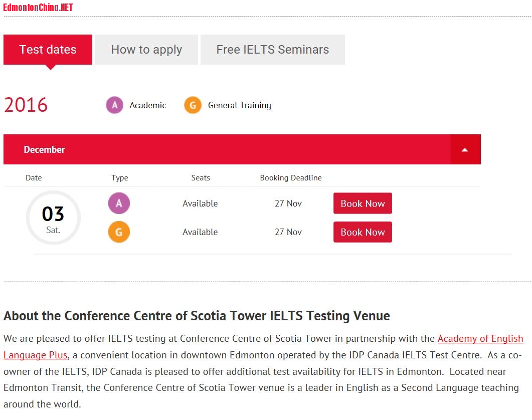Click the 2016 year heading
This screenshot has width=532, height=420.
26,105
